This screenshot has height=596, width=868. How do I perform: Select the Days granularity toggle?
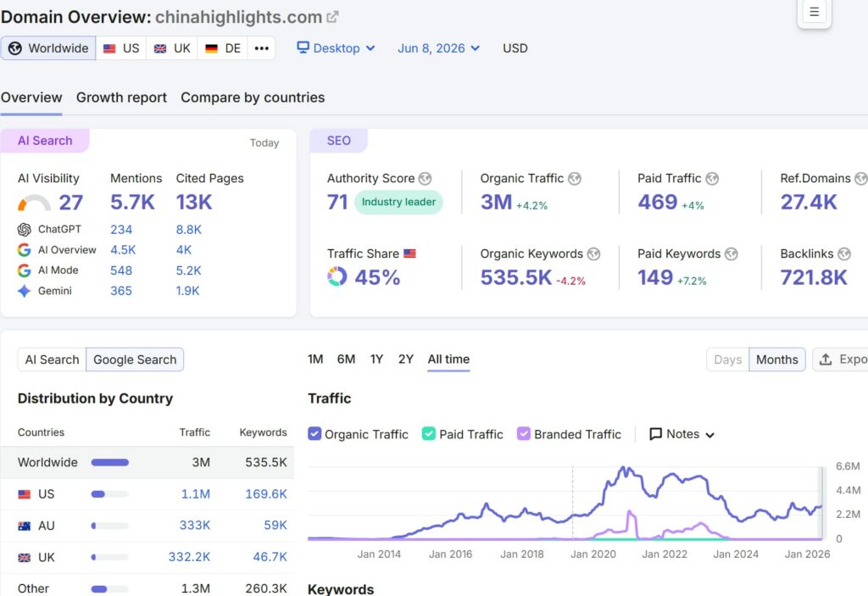(x=728, y=359)
